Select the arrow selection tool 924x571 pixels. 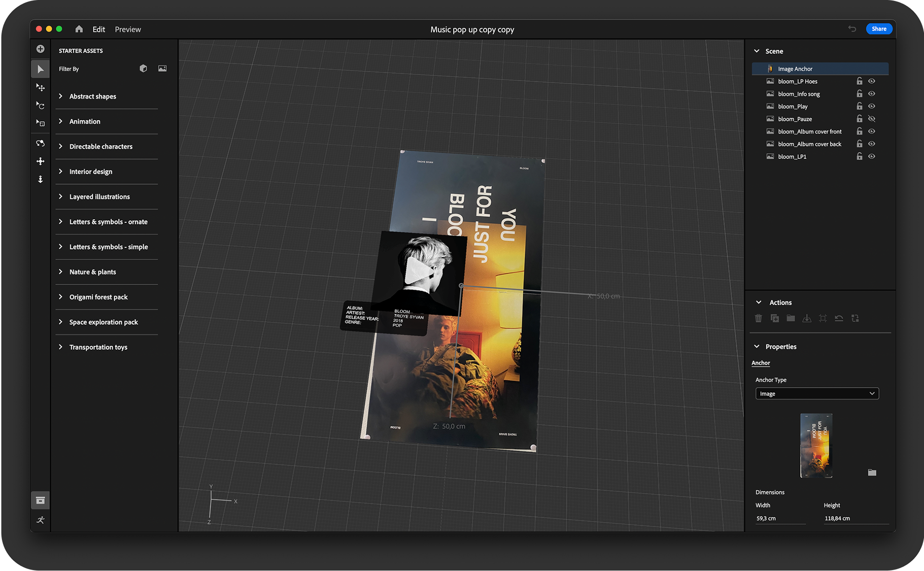pos(40,69)
